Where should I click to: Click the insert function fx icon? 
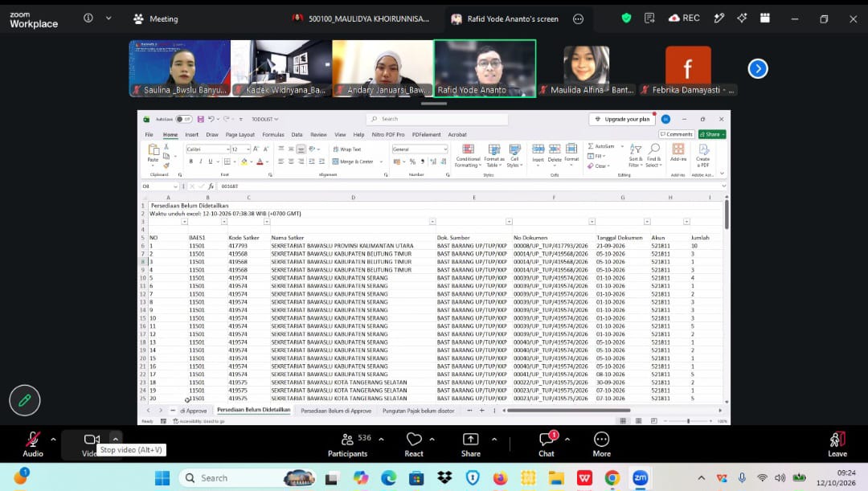click(x=211, y=186)
